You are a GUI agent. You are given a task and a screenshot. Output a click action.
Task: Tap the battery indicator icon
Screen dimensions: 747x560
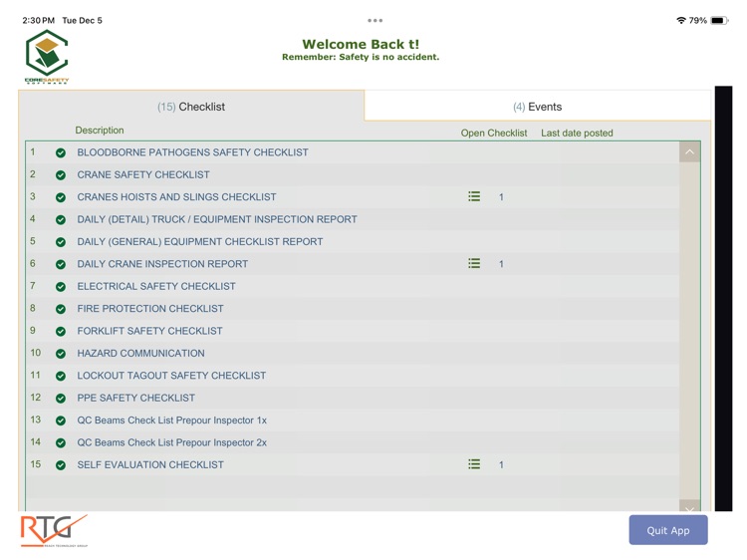(719, 21)
